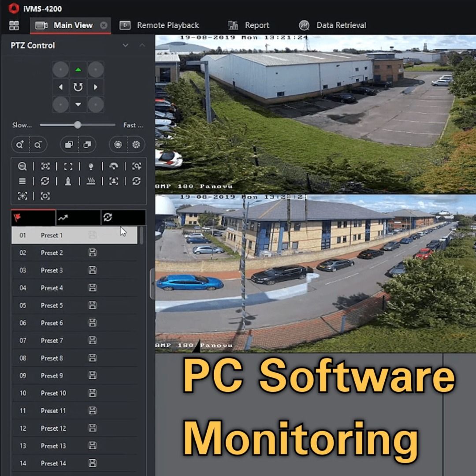Turn on the camera Light function
The image size is (476, 476).
(x=91, y=166)
